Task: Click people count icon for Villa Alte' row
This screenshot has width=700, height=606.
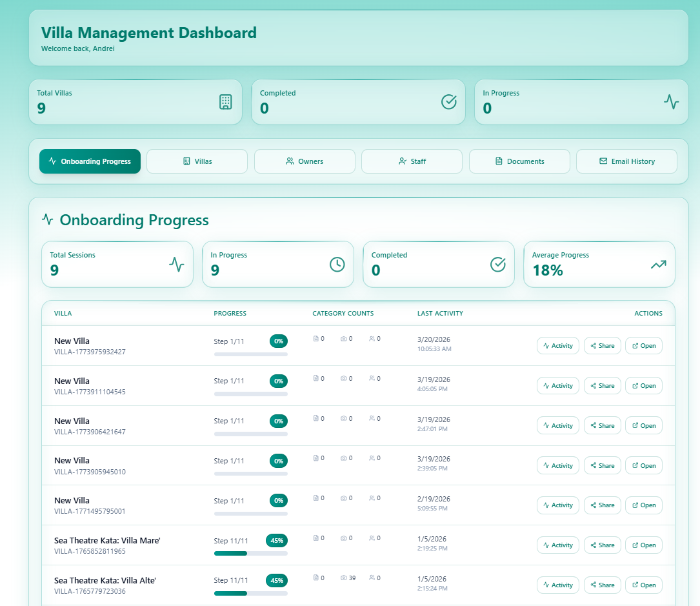Action: point(372,578)
